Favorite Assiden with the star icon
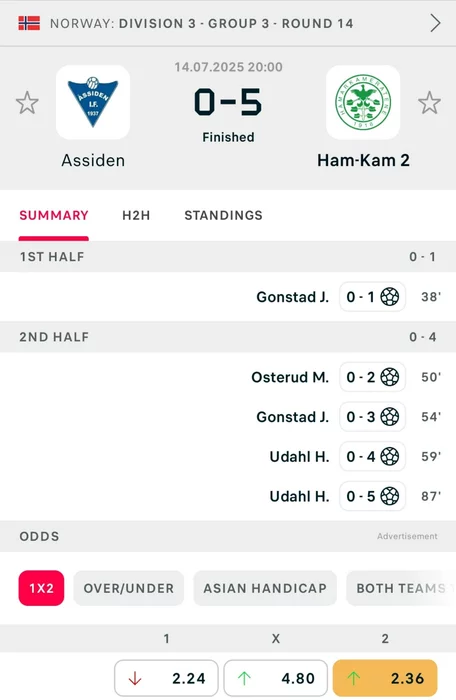Viewport: 456px width, 700px height. 27,103
